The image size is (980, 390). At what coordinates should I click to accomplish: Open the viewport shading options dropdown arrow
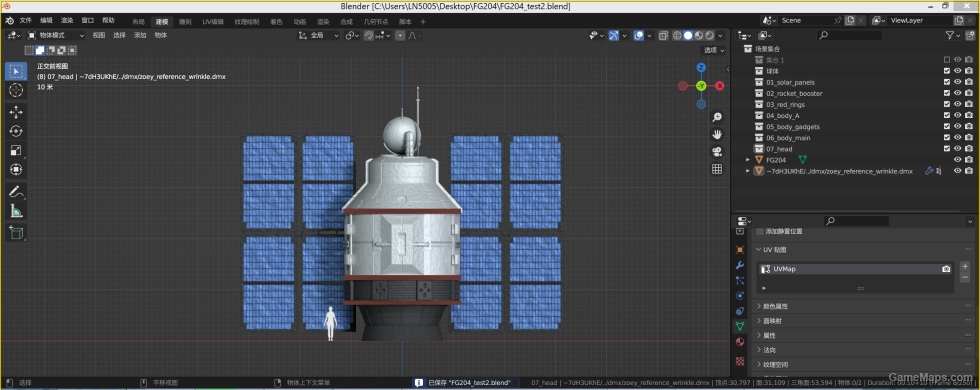(x=721, y=36)
